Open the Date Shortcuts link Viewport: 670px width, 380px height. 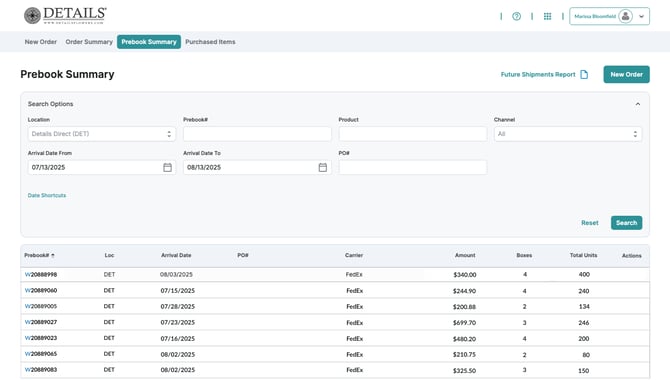[47, 195]
